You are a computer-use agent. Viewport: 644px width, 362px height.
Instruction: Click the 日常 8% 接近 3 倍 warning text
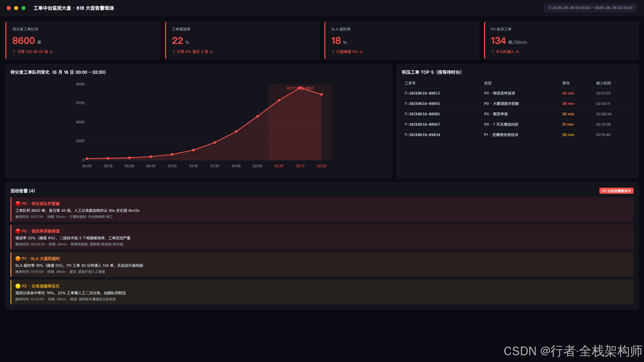point(193,52)
